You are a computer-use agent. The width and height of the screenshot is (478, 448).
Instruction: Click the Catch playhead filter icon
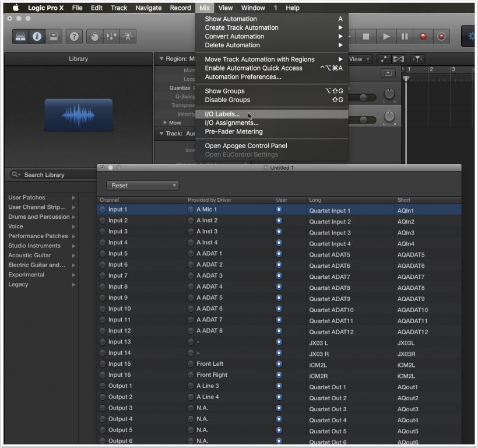417,59
